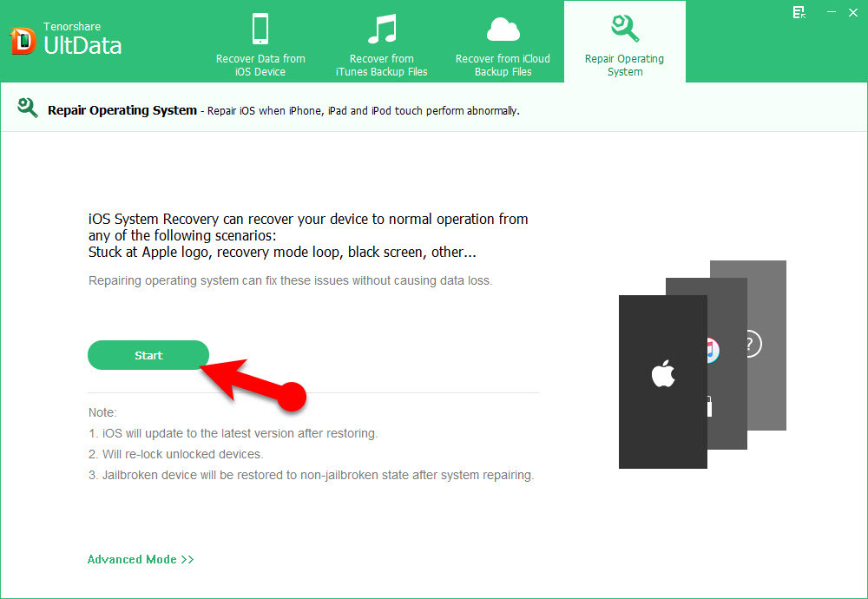Minimize the UltData window
This screenshot has width=868, height=599.
831,11
